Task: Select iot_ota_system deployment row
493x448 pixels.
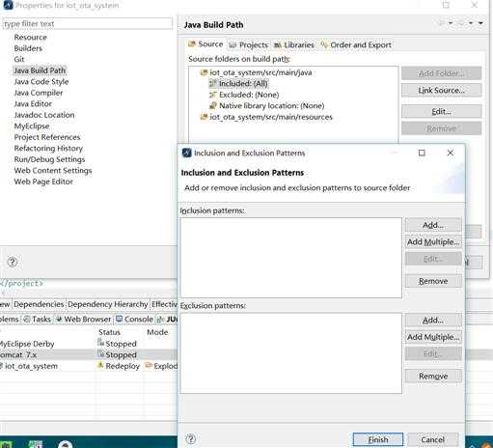Action: (89, 366)
